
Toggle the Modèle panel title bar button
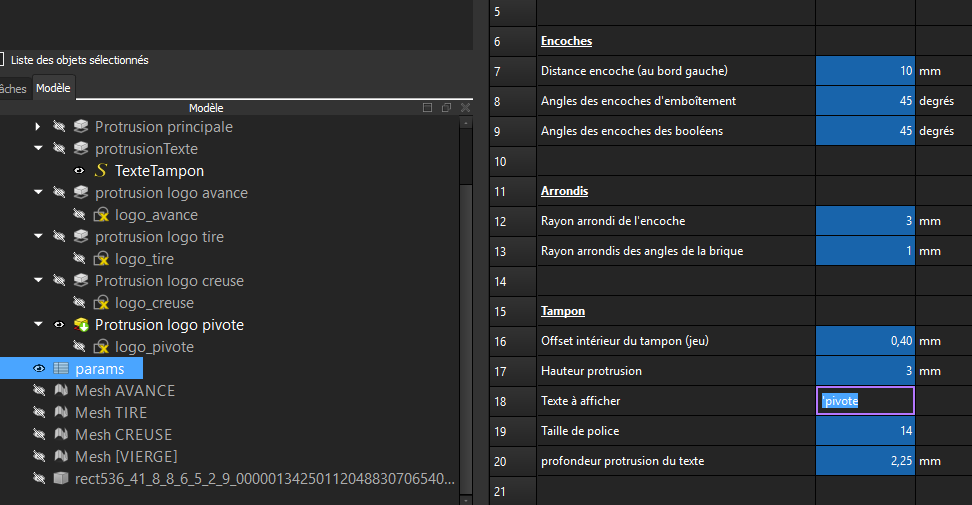click(427, 108)
